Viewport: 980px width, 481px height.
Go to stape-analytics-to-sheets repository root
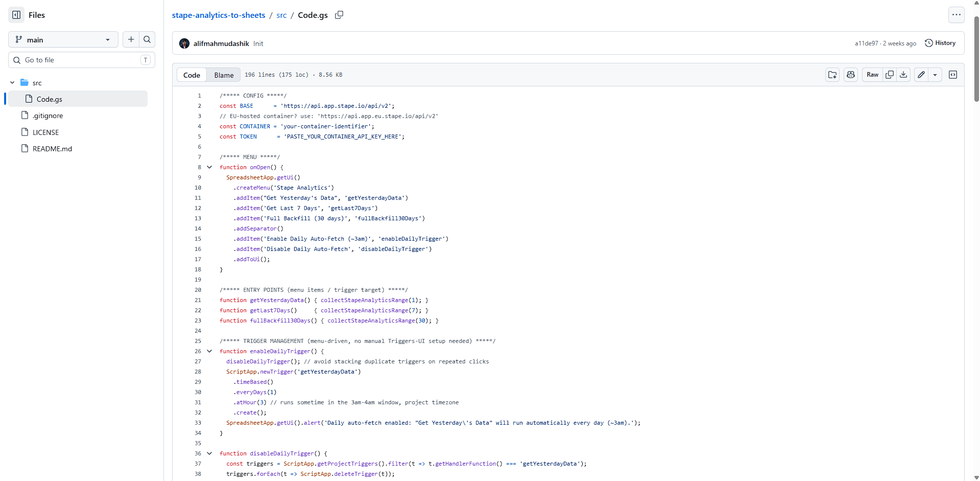(x=219, y=15)
